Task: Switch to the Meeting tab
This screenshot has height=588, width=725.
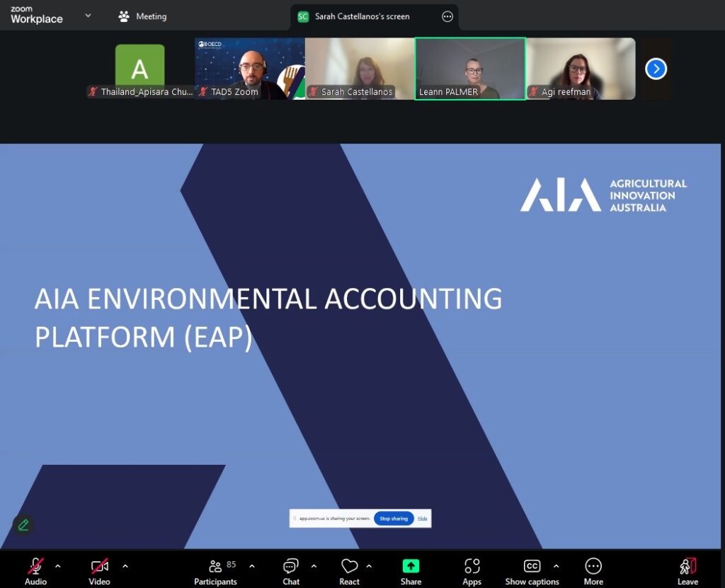Action: (143, 16)
